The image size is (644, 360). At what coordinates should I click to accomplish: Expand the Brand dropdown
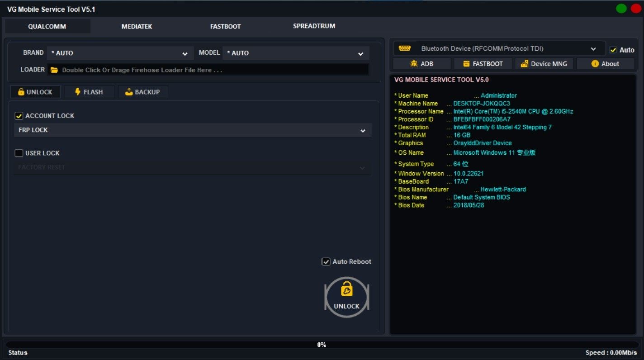point(185,54)
